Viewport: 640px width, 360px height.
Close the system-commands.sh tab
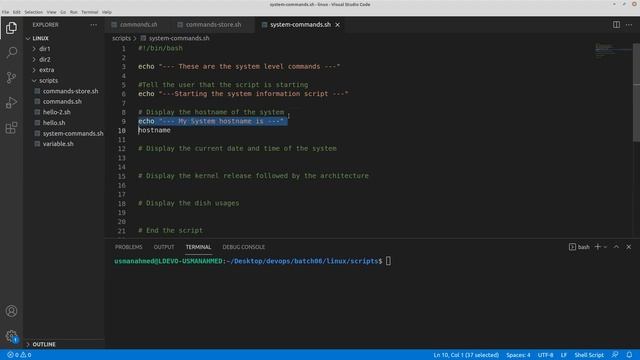338,24
